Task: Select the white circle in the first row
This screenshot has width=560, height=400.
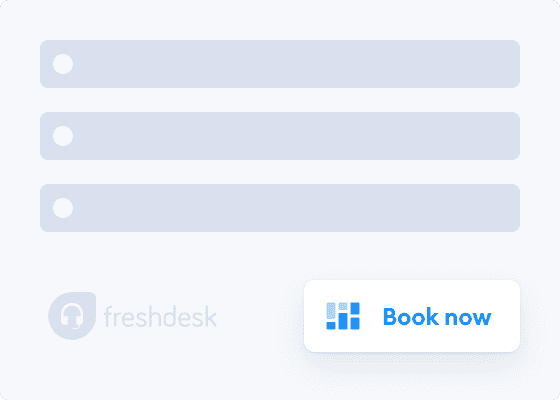Action: click(63, 64)
